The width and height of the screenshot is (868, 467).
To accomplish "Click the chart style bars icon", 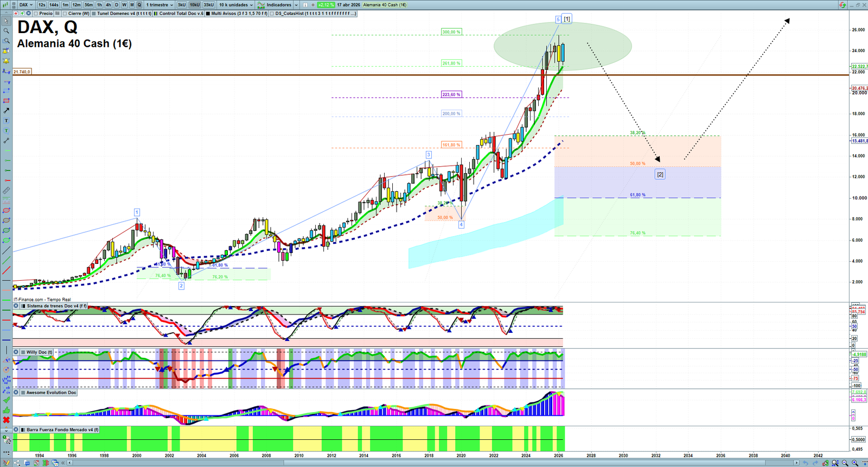I will click(x=6, y=5).
